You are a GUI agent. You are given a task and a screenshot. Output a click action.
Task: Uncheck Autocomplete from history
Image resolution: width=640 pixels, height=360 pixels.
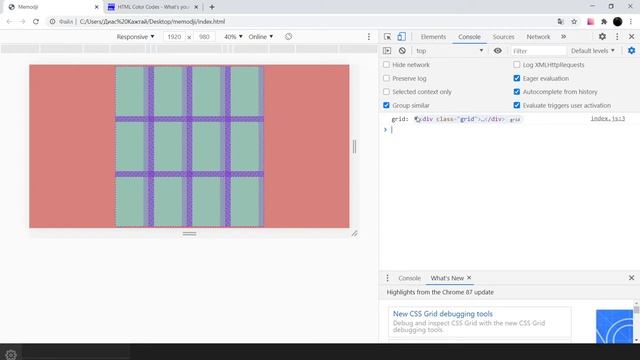tap(517, 91)
